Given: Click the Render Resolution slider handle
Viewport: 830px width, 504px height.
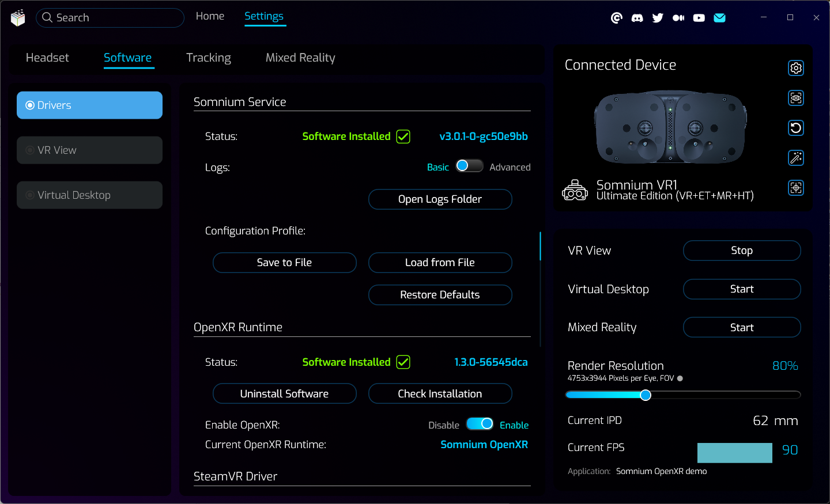Looking at the screenshot, I should [x=646, y=395].
